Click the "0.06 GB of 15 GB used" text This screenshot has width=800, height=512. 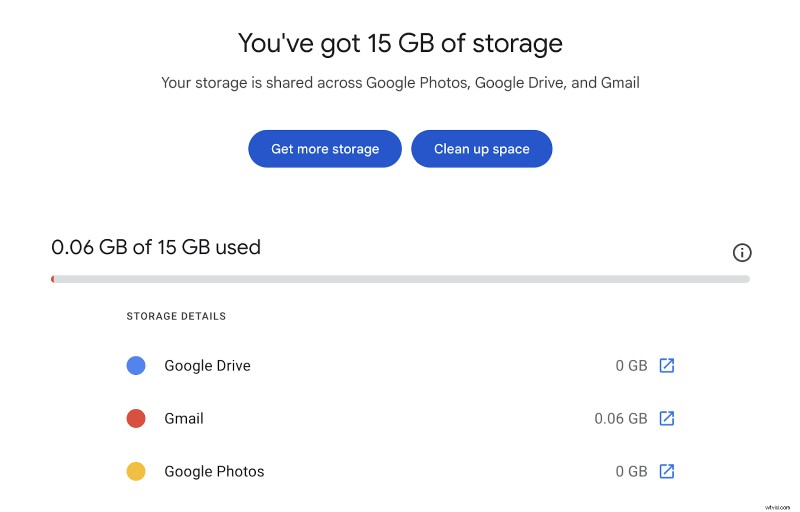156,246
